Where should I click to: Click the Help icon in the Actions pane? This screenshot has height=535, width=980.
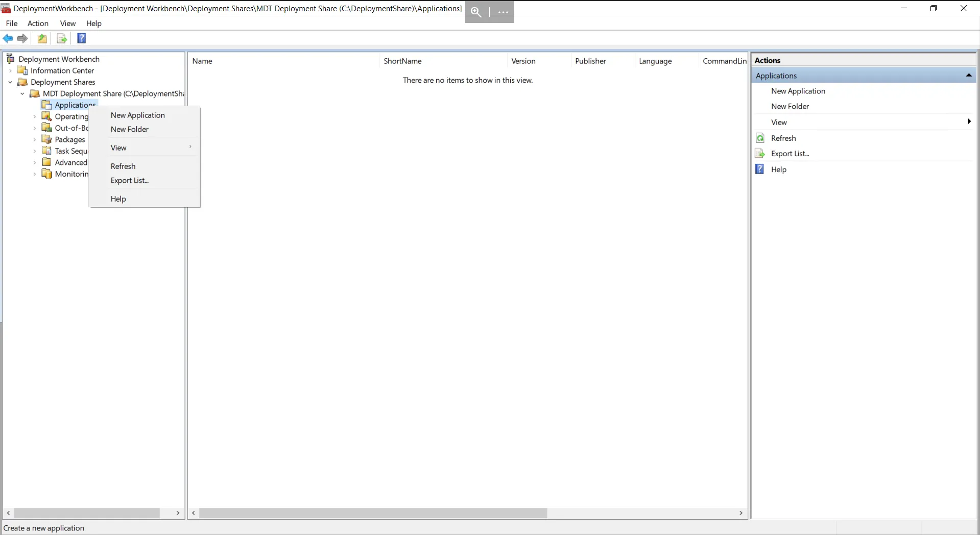760,169
